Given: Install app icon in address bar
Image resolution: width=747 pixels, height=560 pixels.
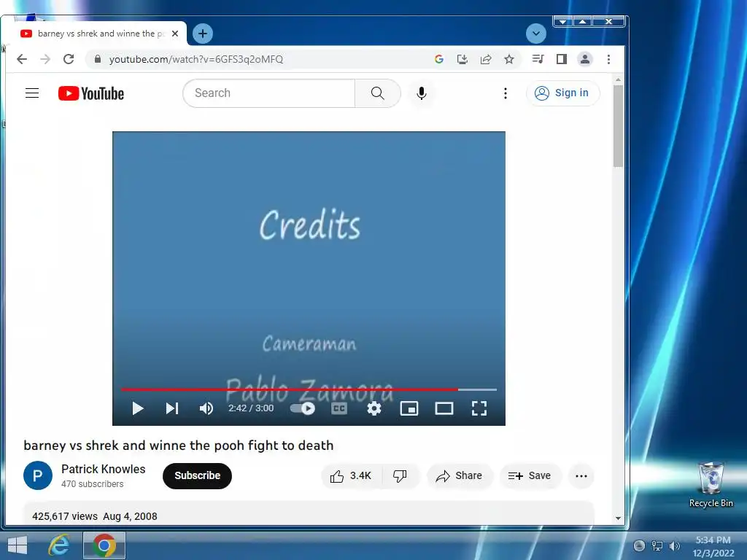Looking at the screenshot, I should point(462,59).
